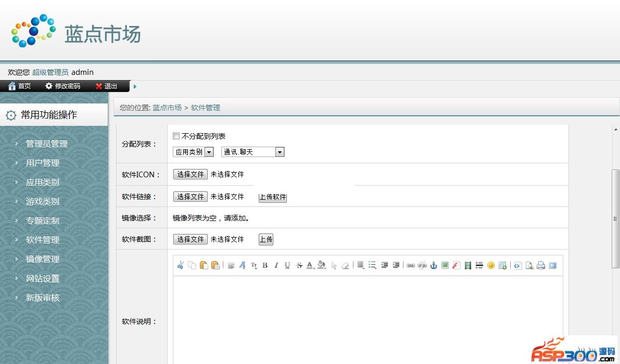Open the font size Tt icon
This screenshot has width=620, height=364.
(254, 265)
